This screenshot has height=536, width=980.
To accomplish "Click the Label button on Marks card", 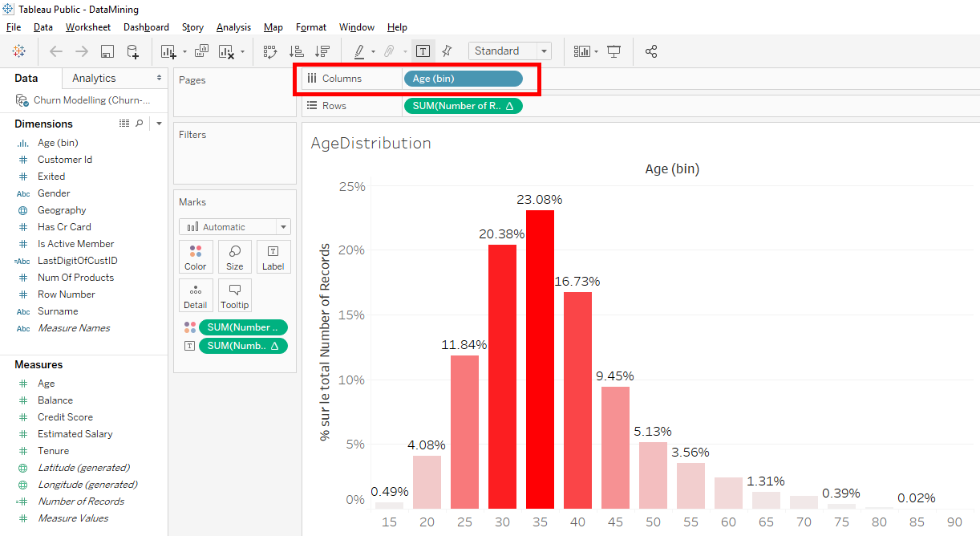I will tap(273, 257).
